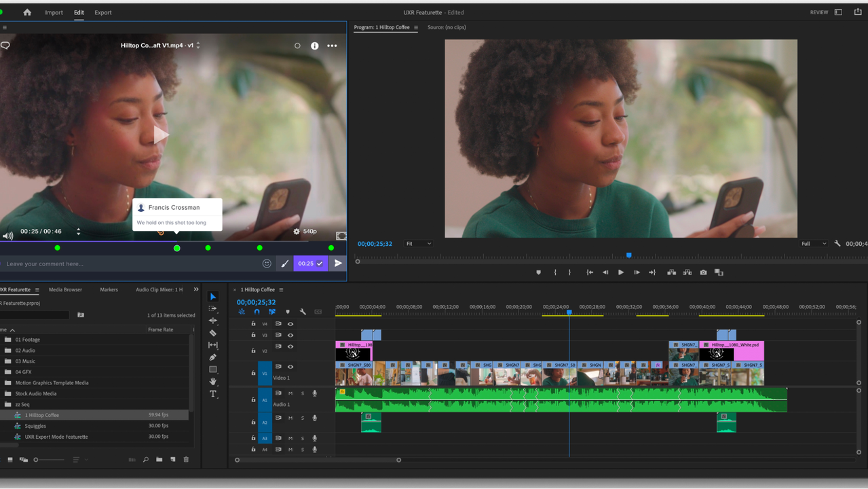The image size is (868, 489).
Task: Mute audio track A1
Action: click(x=290, y=393)
